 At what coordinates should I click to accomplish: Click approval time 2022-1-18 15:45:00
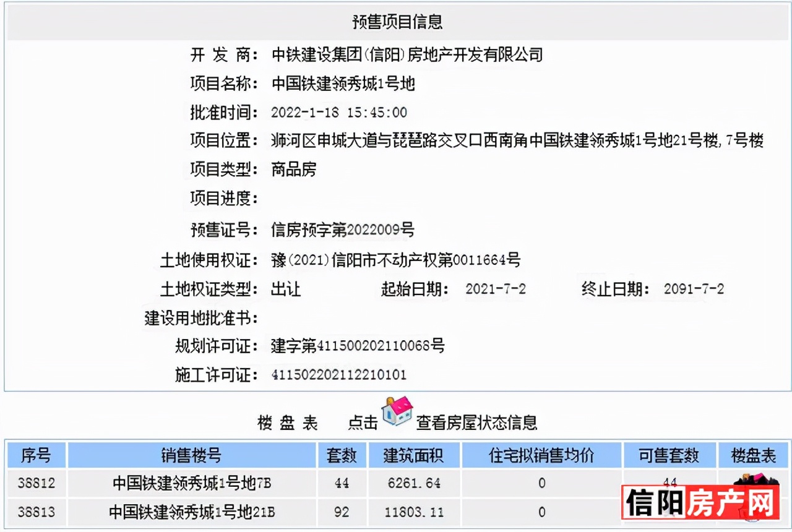pyautogui.click(x=339, y=113)
